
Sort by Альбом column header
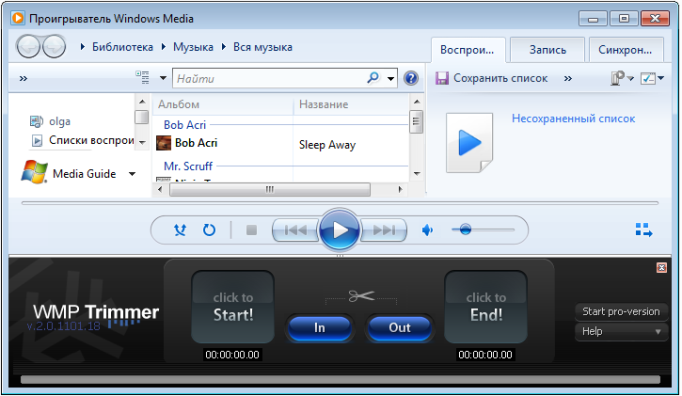(223, 104)
